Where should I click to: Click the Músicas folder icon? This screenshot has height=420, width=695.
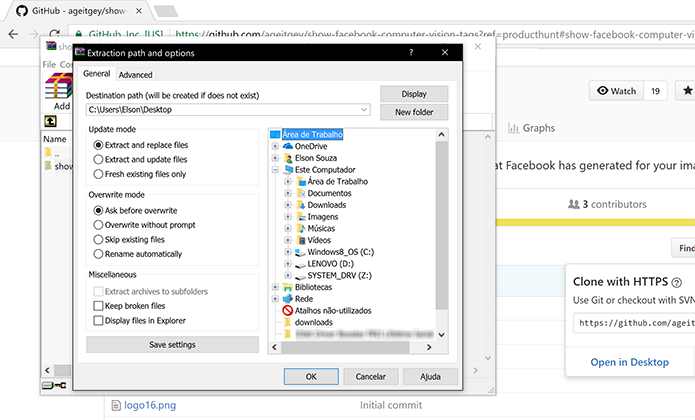301,228
